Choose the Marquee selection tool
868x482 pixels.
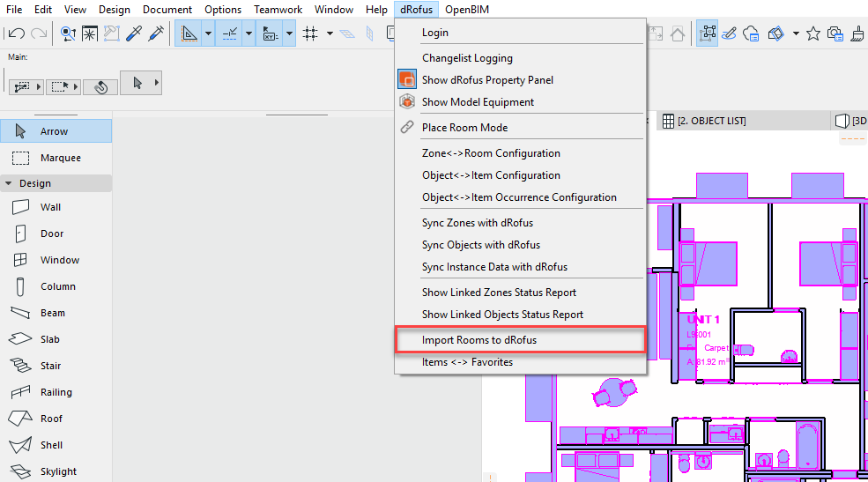pyautogui.click(x=60, y=158)
